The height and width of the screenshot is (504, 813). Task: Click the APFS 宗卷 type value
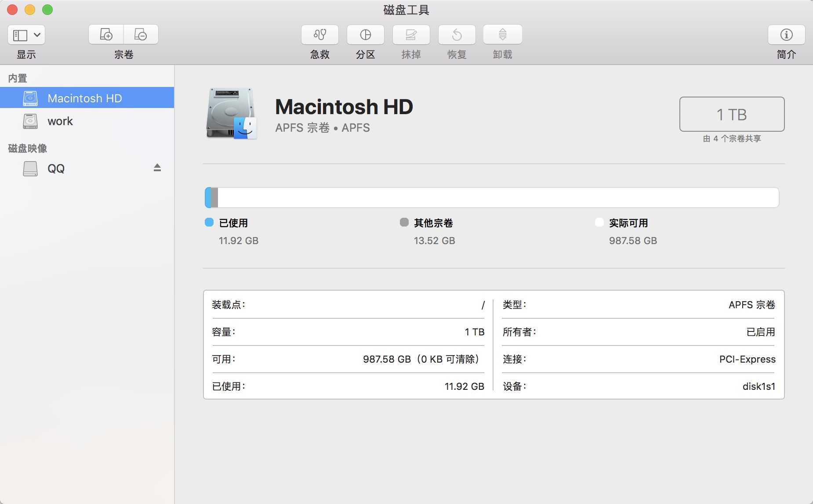[x=752, y=305]
